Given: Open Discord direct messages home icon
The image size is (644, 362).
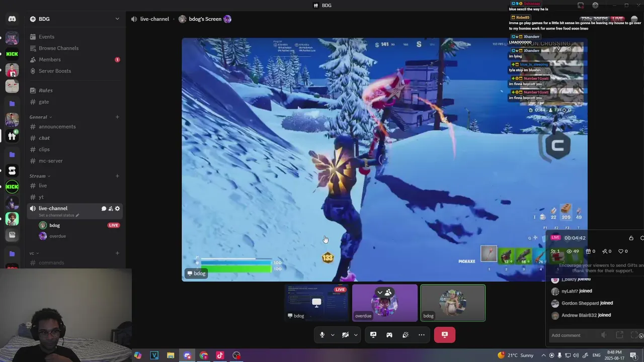Looking at the screenshot, I should pyautogui.click(x=12, y=19).
